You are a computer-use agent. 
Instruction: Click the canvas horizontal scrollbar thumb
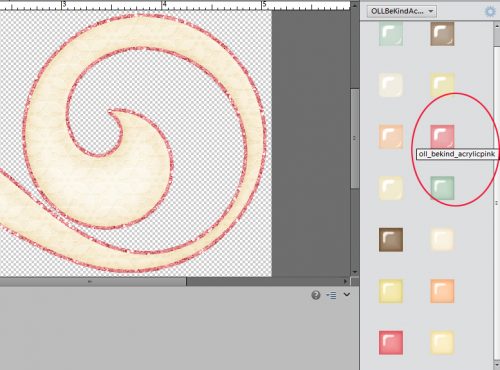pos(93,282)
